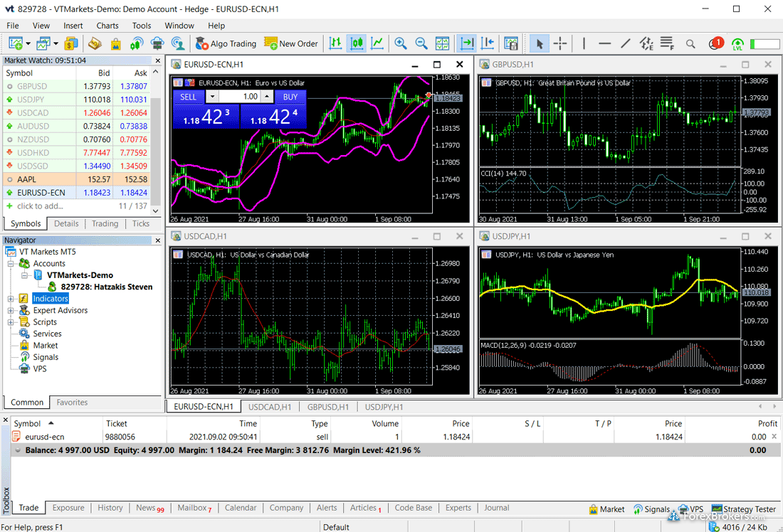Toggle Algo Trading on
The height and width of the screenshot is (532, 783).
(225, 43)
